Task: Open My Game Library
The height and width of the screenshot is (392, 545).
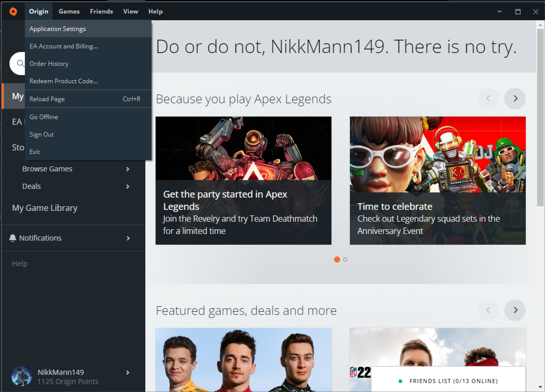Action: pyautogui.click(x=45, y=208)
